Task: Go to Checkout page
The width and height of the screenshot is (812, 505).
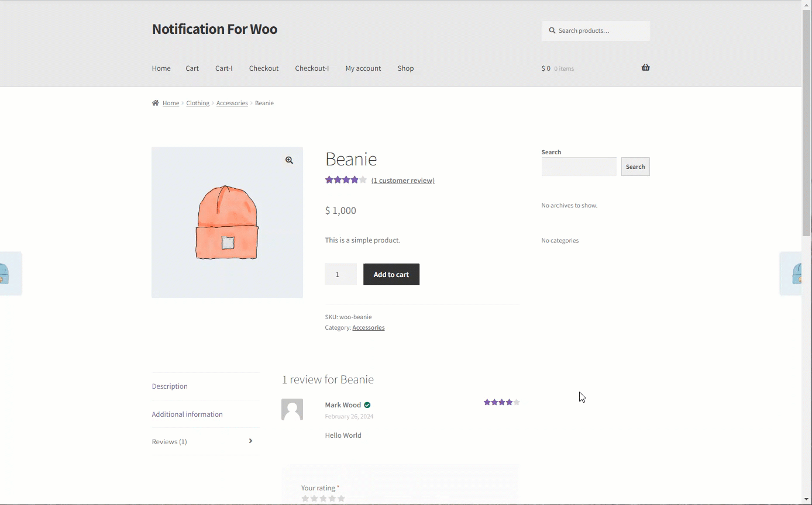Action: point(264,68)
